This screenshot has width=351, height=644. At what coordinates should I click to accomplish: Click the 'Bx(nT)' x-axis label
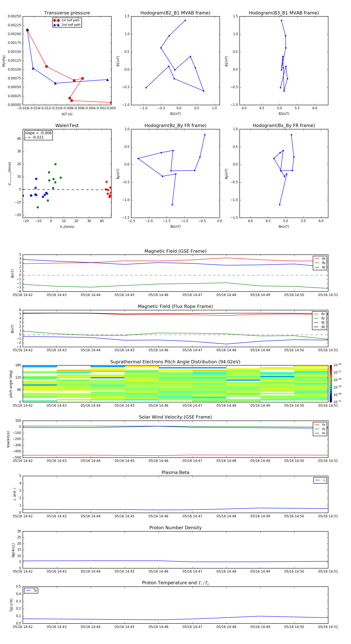(284, 227)
